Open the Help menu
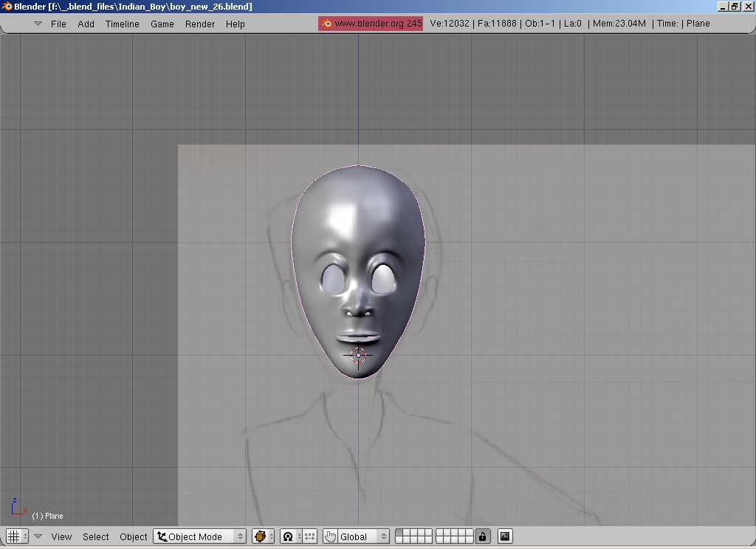756x549 pixels. [x=235, y=24]
